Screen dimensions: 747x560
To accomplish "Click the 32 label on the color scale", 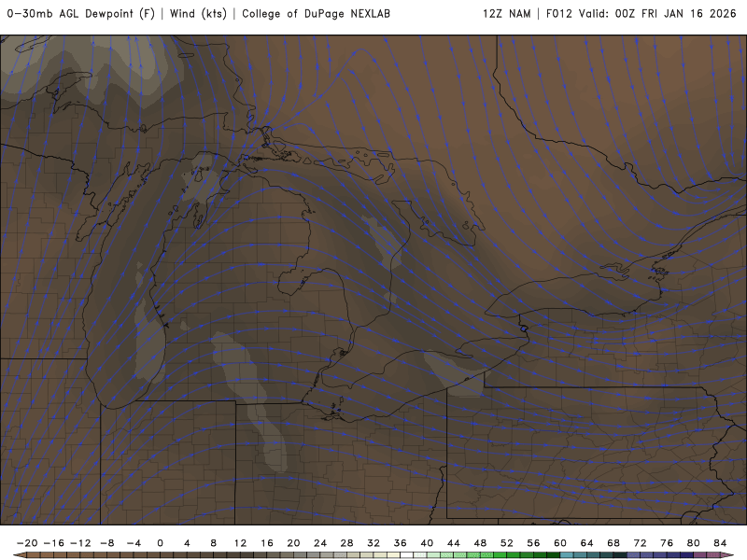I will [x=373, y=543].
